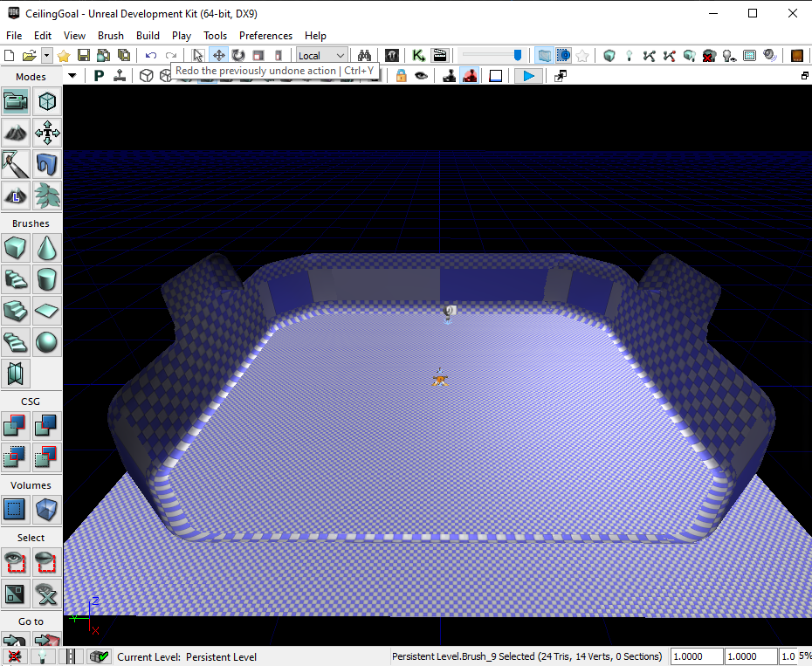The image size is (812, 666).
Task: Open the Build menu
Action: tap(148, 36)
